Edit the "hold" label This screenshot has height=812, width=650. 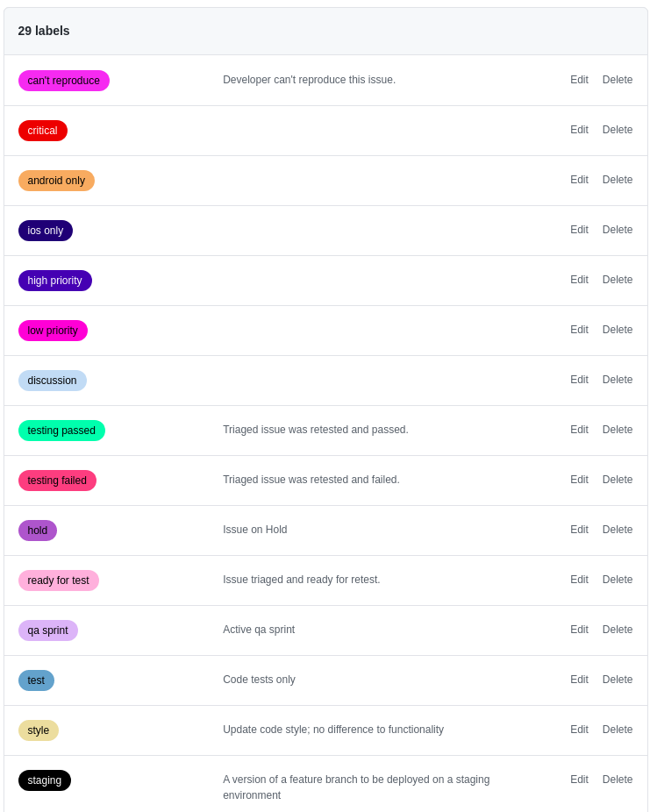point(579,530)
